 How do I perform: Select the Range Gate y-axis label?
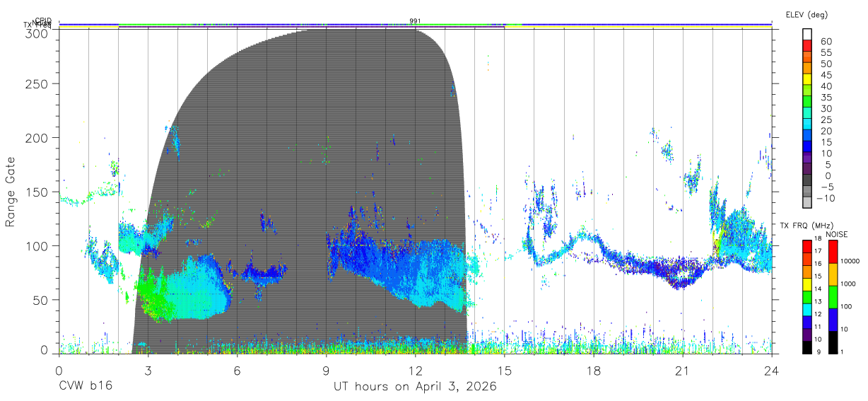(11, 192)
